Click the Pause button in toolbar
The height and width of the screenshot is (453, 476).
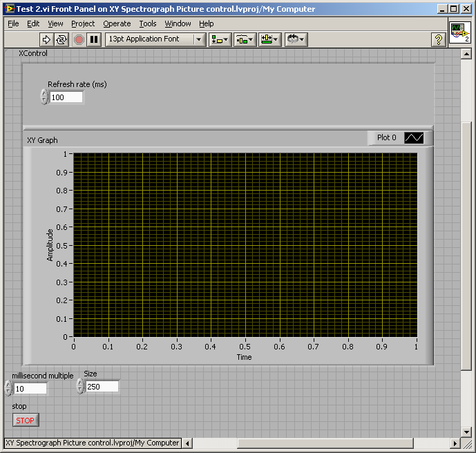[94, 39]
